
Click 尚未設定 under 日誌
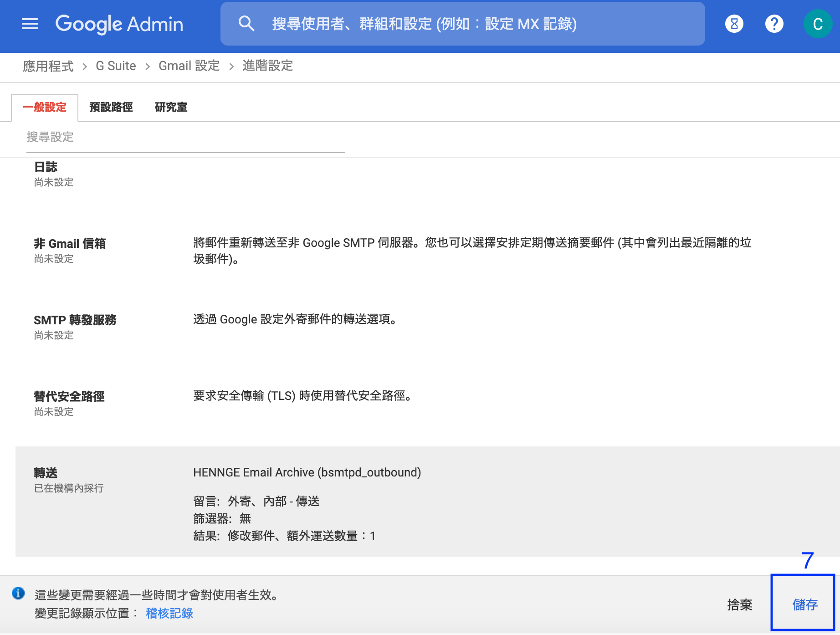pos(54,182)
